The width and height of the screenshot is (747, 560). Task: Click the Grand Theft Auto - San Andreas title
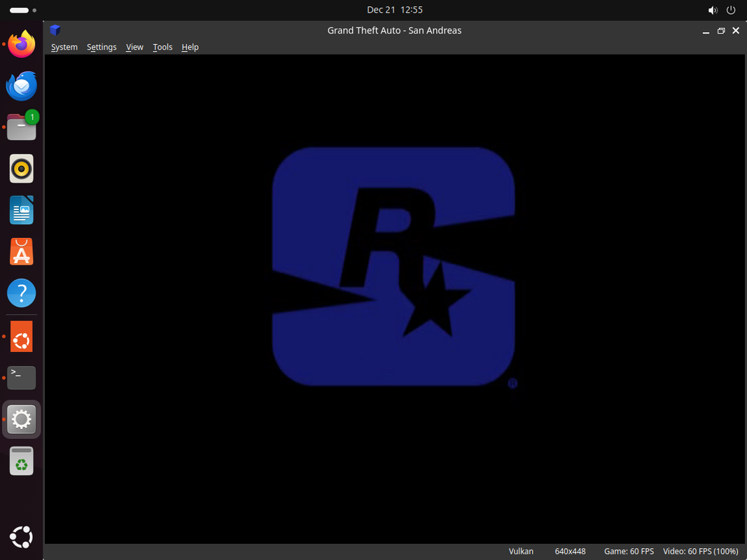click(x=394, y=31)
